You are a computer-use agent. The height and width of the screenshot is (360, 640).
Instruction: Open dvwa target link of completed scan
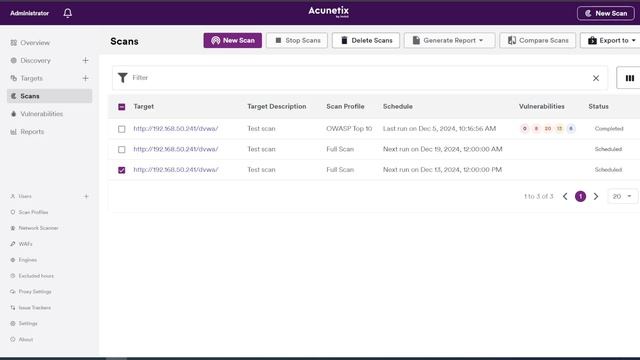[x=176, y=129]
